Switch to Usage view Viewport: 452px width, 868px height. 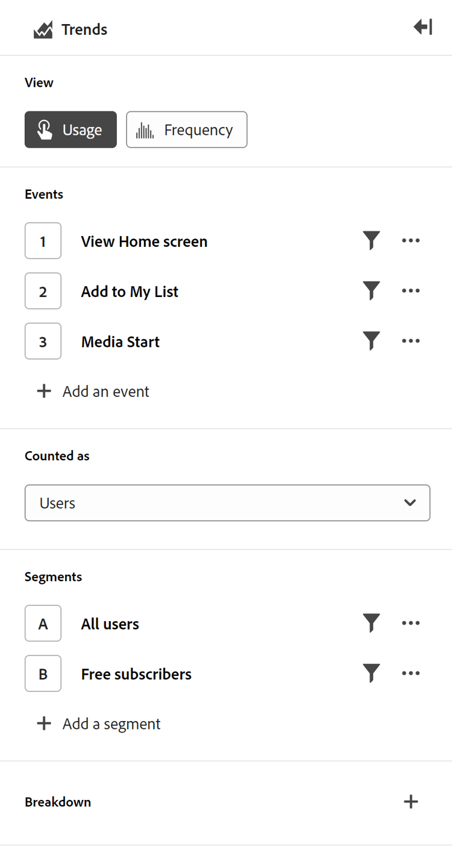pos(71,130)
